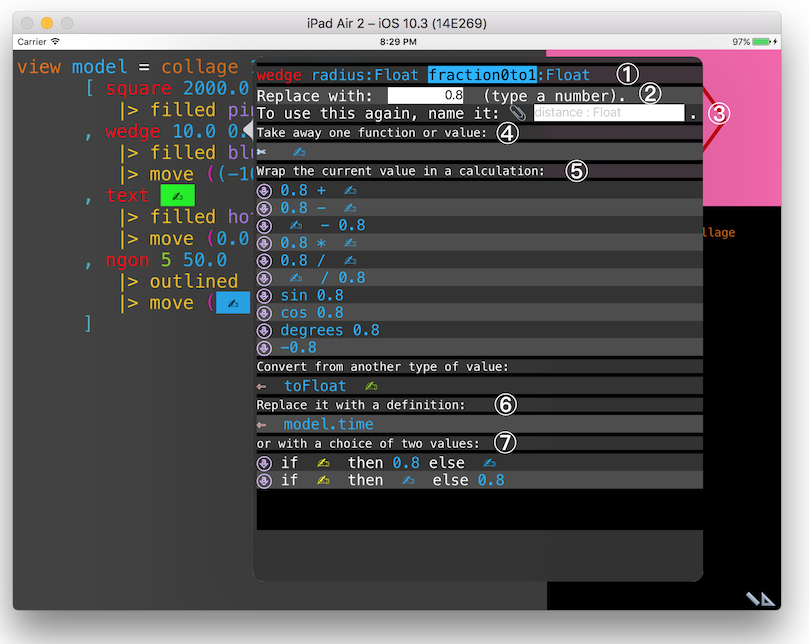Screen dimensions: 809x644
Task: Select the highlighted fraction0to1 parameter
Action: pos(482,75)
